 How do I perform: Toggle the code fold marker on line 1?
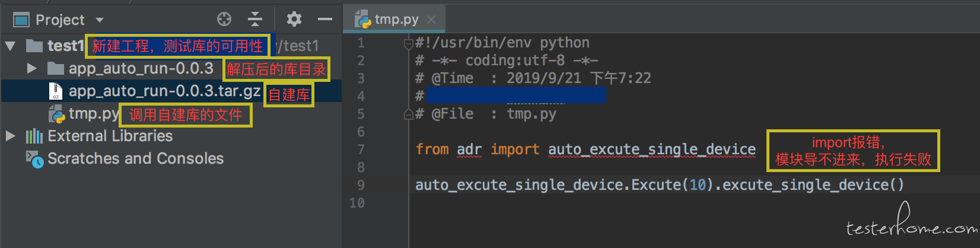pyautogui.click(x=408, y=43)
